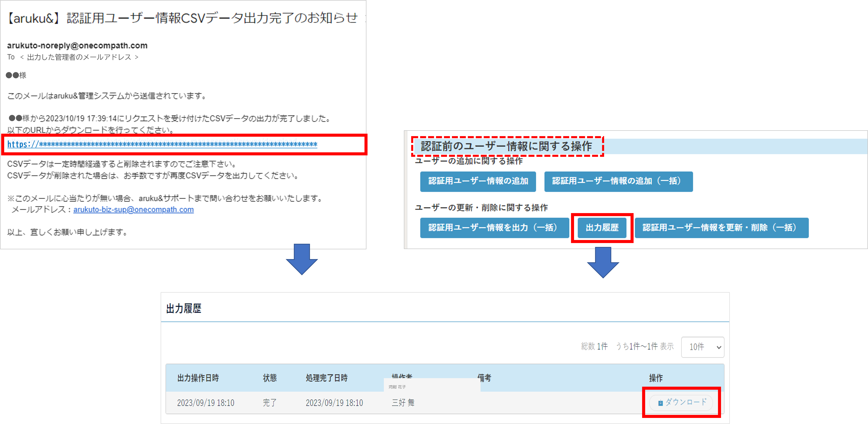Click the operator name 三好 舞 cell
The width and height of the screenshot is (868, 424).
(403, 403)
